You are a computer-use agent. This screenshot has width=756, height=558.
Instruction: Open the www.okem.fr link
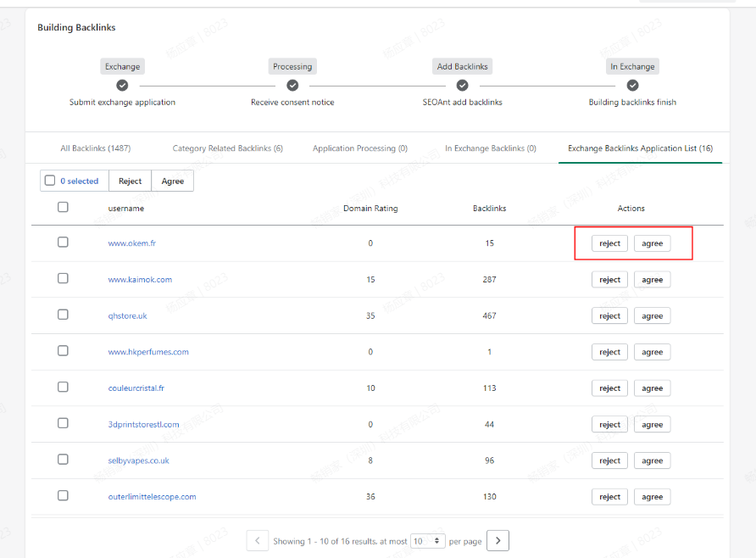[132, 243]
